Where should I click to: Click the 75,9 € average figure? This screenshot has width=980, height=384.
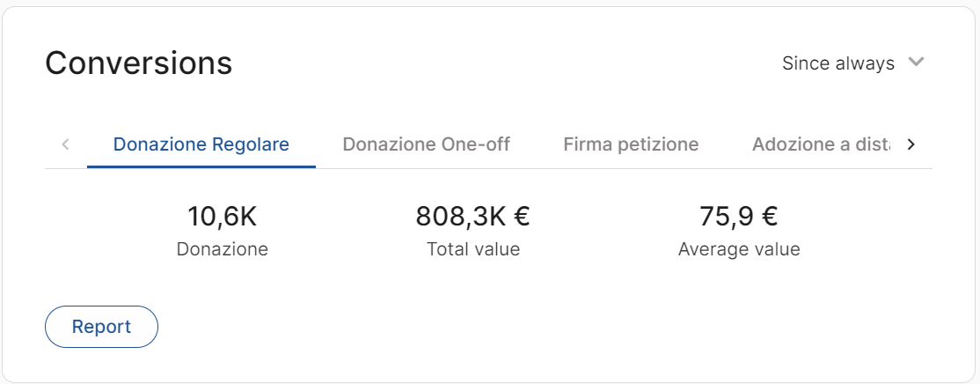click(738, 216)
